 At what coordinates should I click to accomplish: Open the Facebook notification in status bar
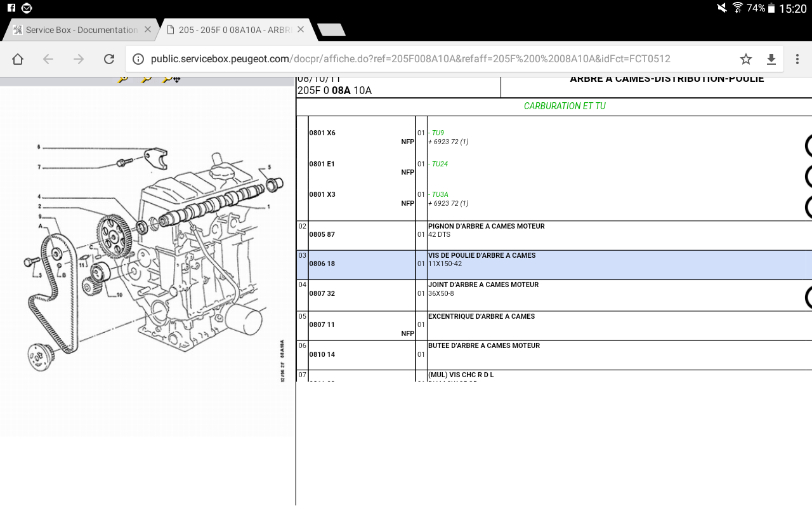click(x=11, y=8)
